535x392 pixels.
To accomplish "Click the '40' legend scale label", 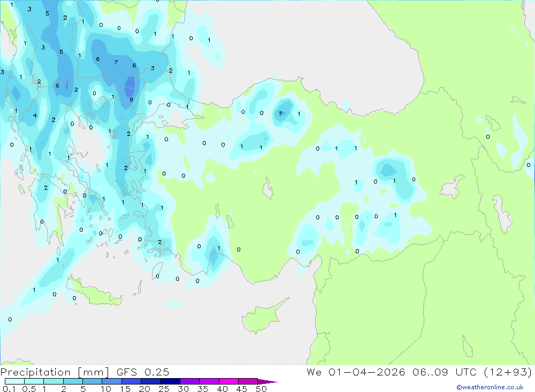I will pyautogui.click(x=222, y=389).
